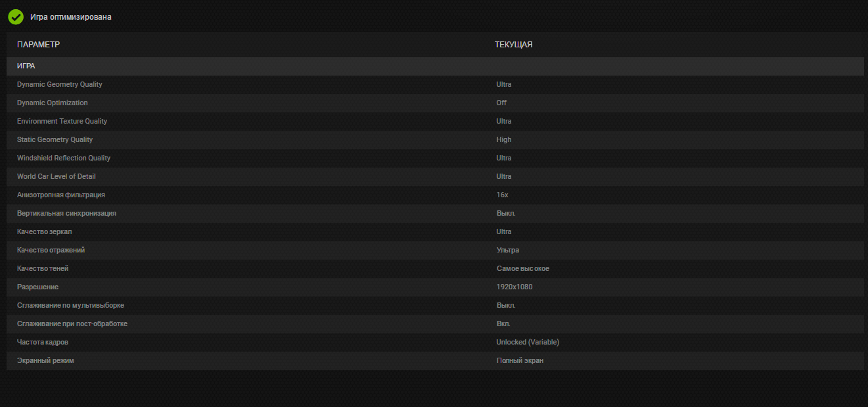Click the 'Ультра' reflections quality value
Screen dimensions: 868x407
[x=508, y=250]
